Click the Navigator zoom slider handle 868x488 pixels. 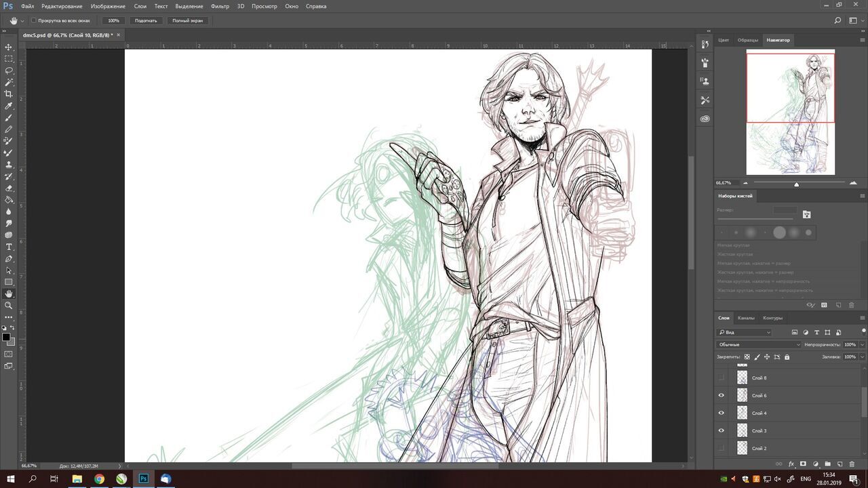796,184
